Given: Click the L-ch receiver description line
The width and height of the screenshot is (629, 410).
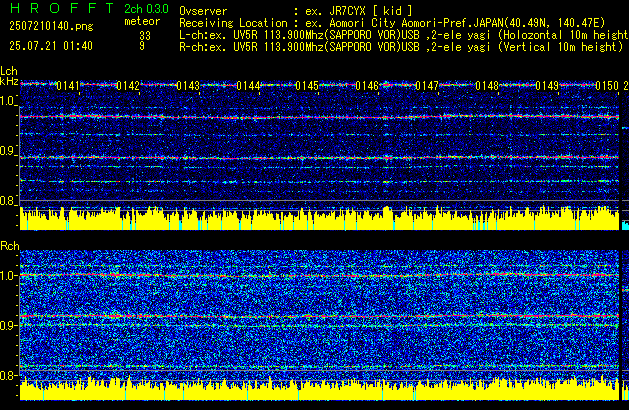Looking at the screenshot, I should tap(404, 35).
